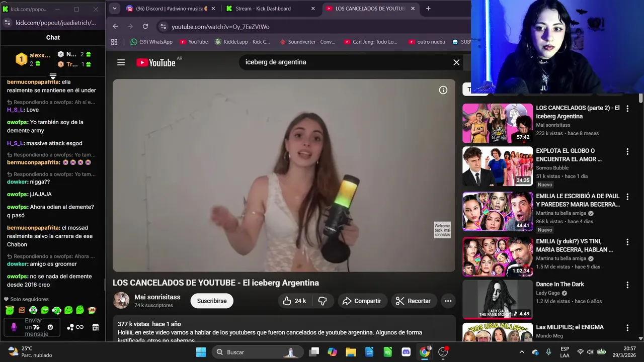644x362 pixels.
Task: Open site settings icon in Kick popout
Action: point(7,23)
